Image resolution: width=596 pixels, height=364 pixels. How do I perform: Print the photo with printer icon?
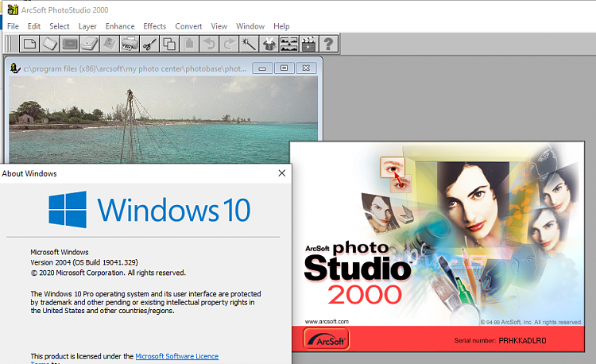click(x=130, y=44)
